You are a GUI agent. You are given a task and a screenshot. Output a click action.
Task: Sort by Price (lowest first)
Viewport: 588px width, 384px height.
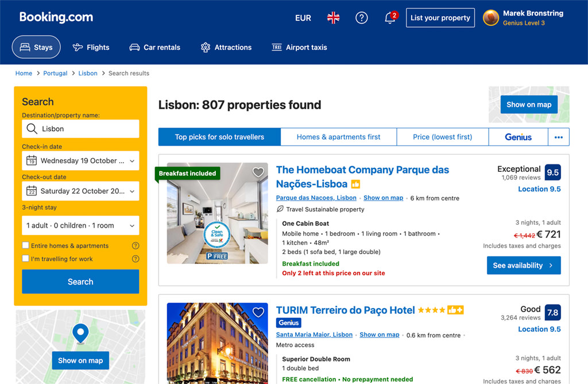[443, 137]
